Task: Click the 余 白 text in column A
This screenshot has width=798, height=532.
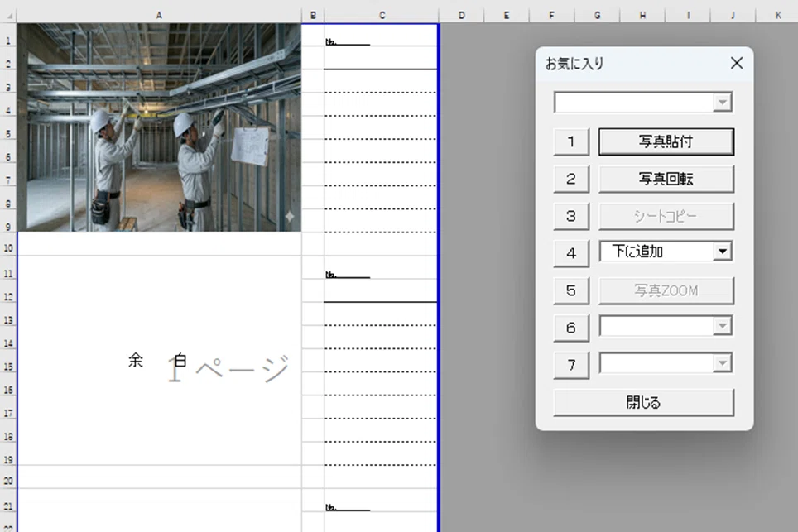Action: [x=157, y=361]
